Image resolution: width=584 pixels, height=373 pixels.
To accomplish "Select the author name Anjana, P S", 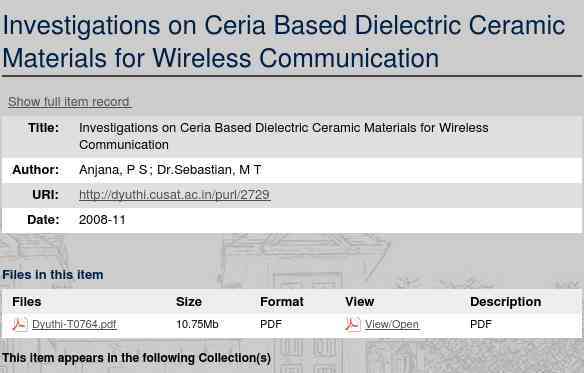I will point(113,170).
